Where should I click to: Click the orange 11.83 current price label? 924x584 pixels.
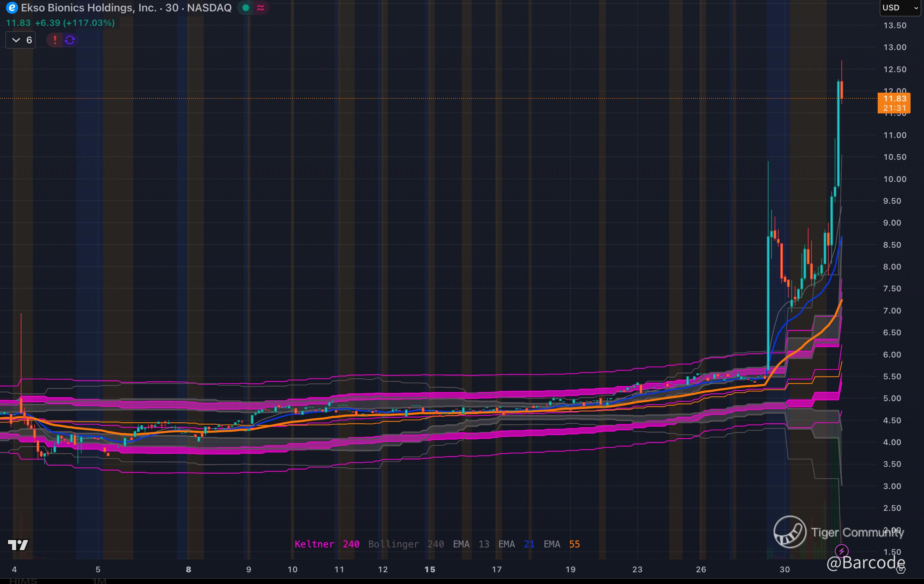tap(894, 99)
